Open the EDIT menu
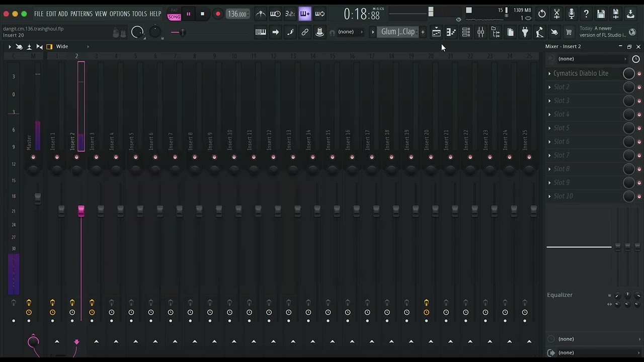Image resolution: width=644 pixels, height=362 pixels. (x=51, y=14)
